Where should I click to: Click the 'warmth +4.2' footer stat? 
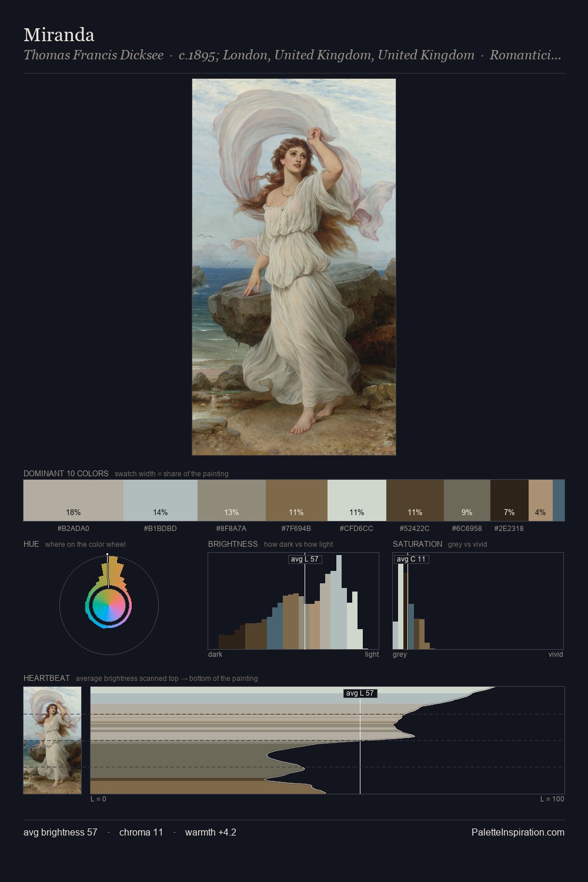(211, 832)
